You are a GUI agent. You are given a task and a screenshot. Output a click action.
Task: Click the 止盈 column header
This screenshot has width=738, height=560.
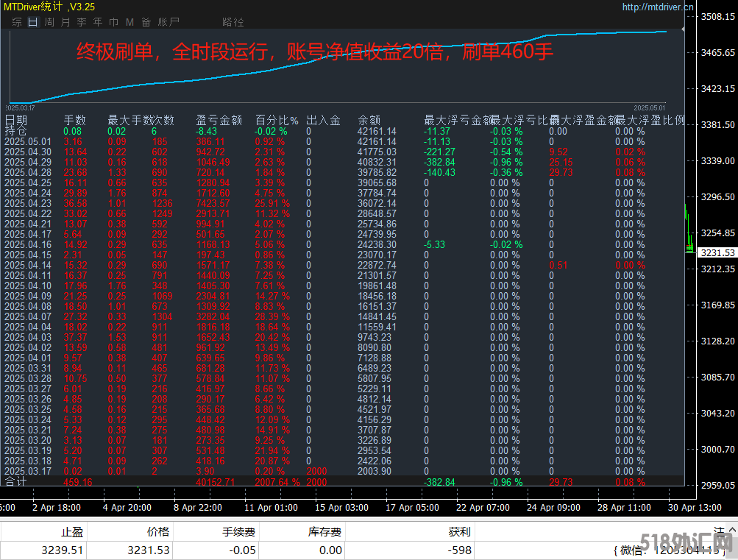(71, 532)
